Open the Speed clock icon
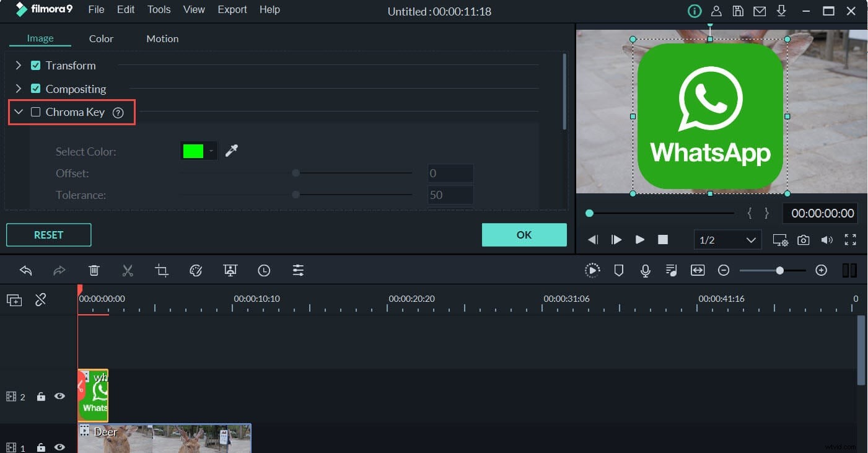The height and width of the screenshot is (453, 868). (x=264, y=270)
